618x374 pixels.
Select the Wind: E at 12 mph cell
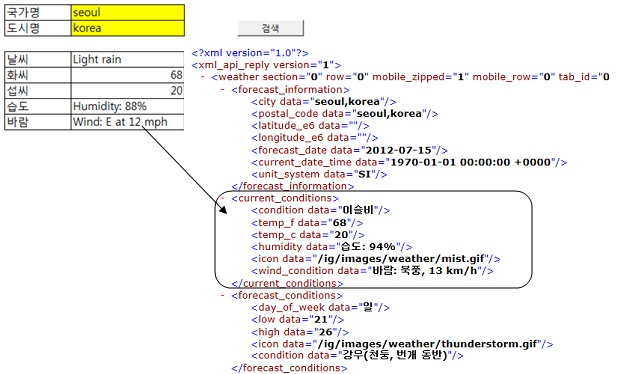tap(127, 122)
